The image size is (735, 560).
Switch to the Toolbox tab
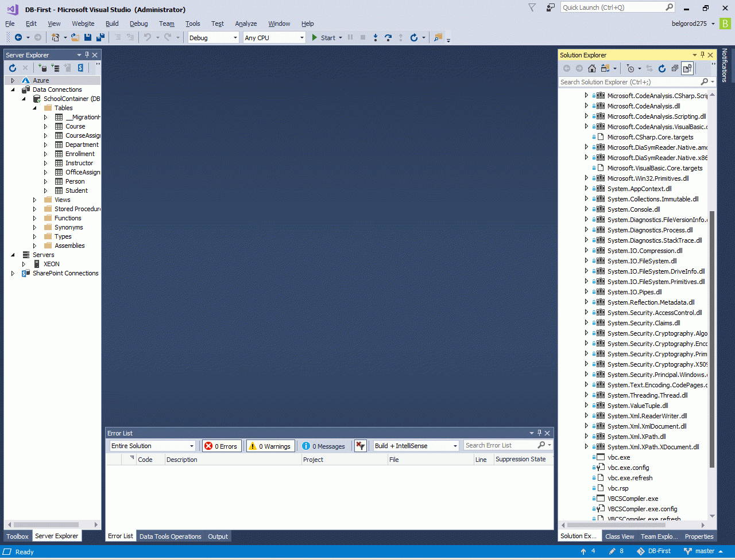[x=17, y=536]
